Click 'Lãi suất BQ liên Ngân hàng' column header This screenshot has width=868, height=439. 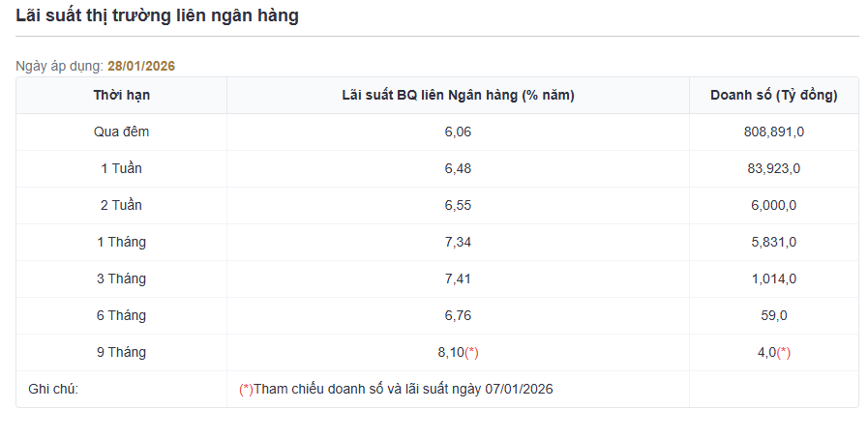click(x=458, y=95)
